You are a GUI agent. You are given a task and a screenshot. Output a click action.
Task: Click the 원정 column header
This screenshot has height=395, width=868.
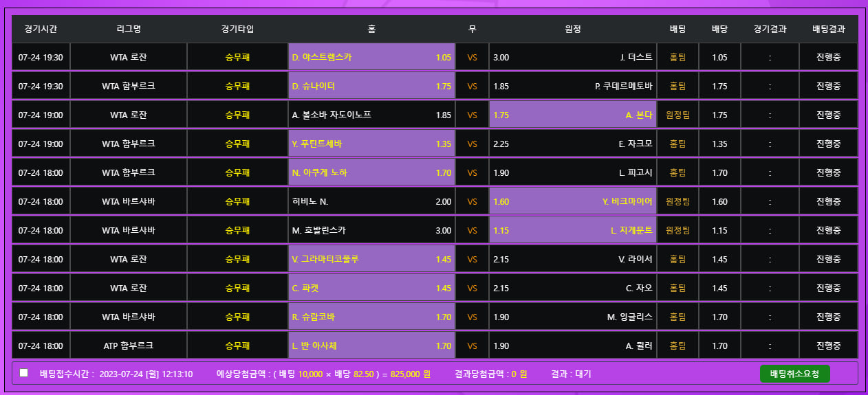[573, 29]
